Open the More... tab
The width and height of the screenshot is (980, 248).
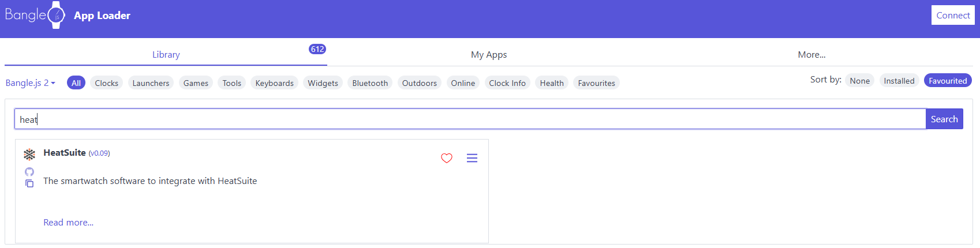point(811,55)
